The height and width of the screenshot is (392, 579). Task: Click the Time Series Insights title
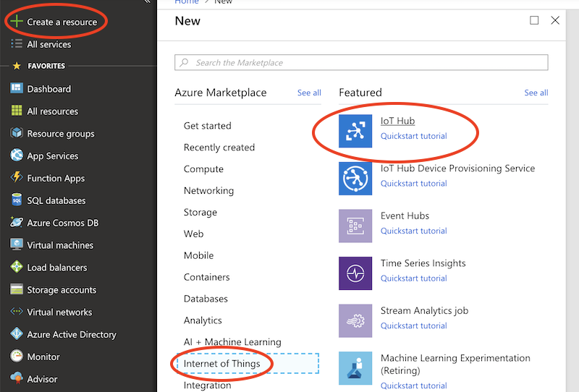[423, 263]
